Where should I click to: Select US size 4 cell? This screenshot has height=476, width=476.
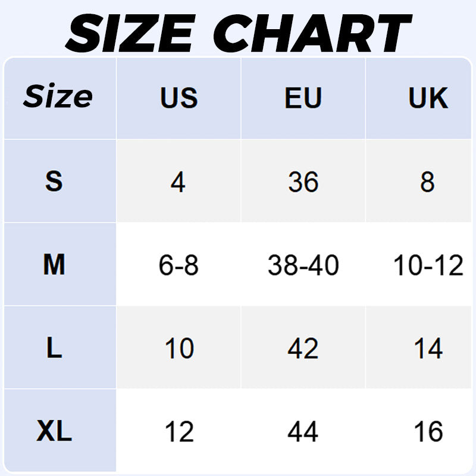(x=178, y=182)
